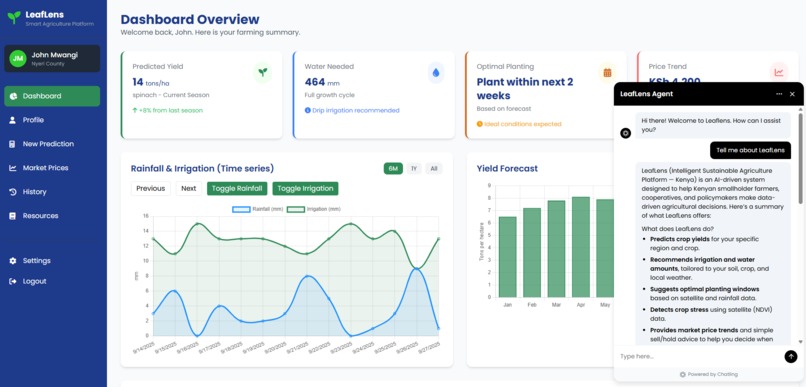Click the Rainfall & Irrigation (Time series) title
This screenshot has width=806, height=387.
point(202,169)
